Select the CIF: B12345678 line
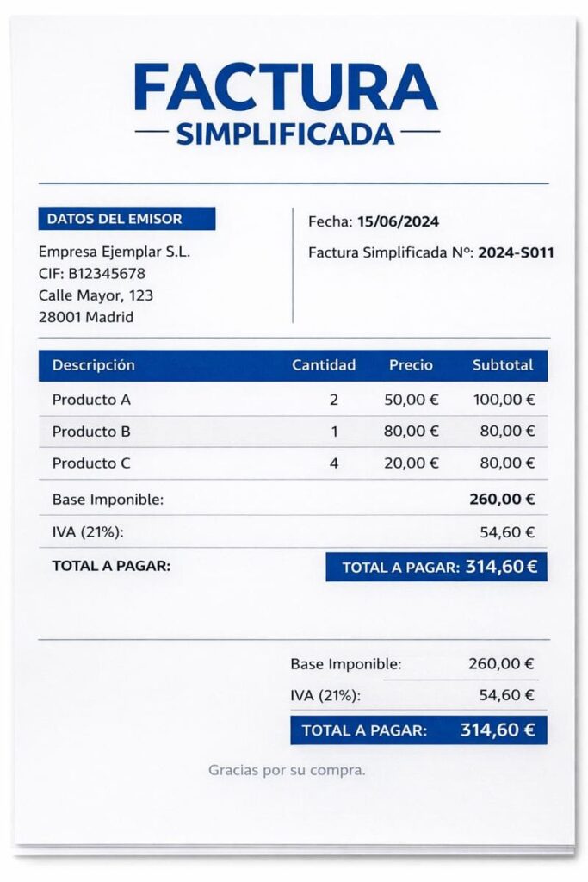This screenshot has width=588, height=882. coord(92,274)
